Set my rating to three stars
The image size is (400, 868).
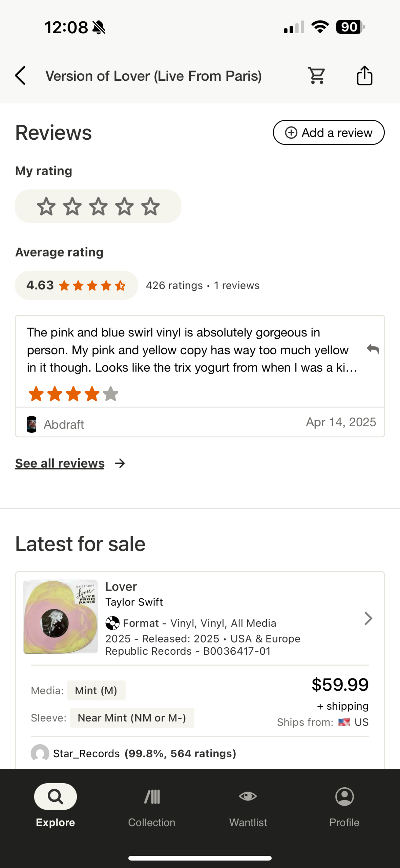click(98, 206)
